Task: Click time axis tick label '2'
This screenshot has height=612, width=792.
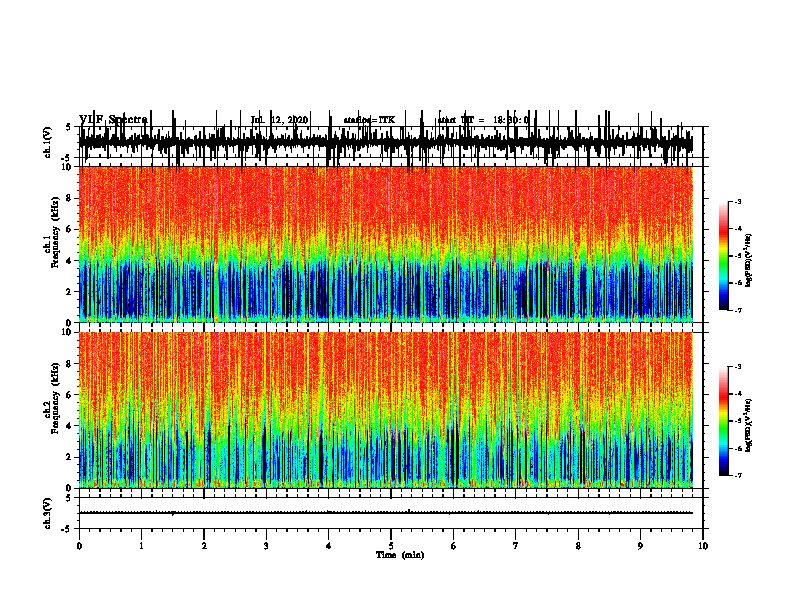Action: pyautogui.click(x=204, y=546)
